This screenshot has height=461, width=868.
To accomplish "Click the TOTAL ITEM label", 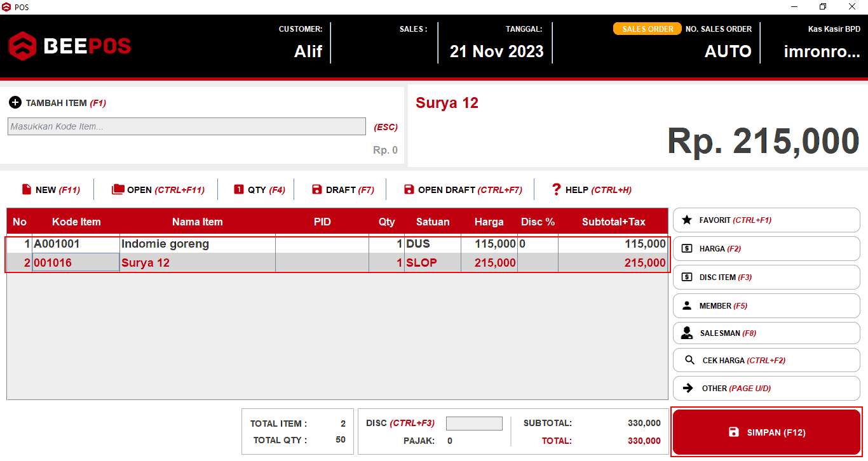I will [x=279, y=424].
